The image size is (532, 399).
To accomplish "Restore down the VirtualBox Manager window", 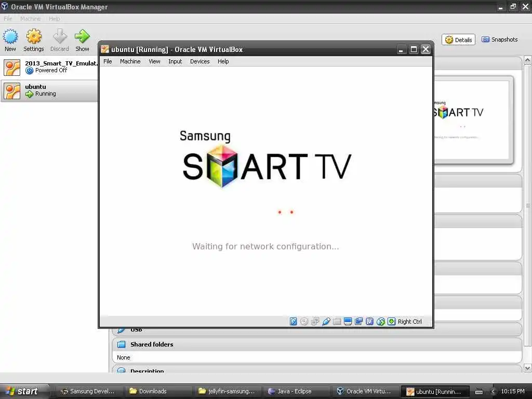I will (513, 6).
